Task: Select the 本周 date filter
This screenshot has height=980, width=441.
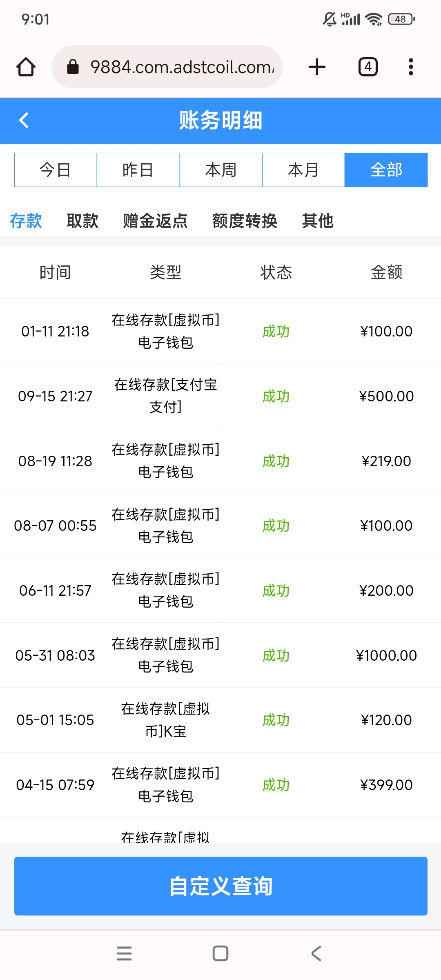Action: click(221, 170)
